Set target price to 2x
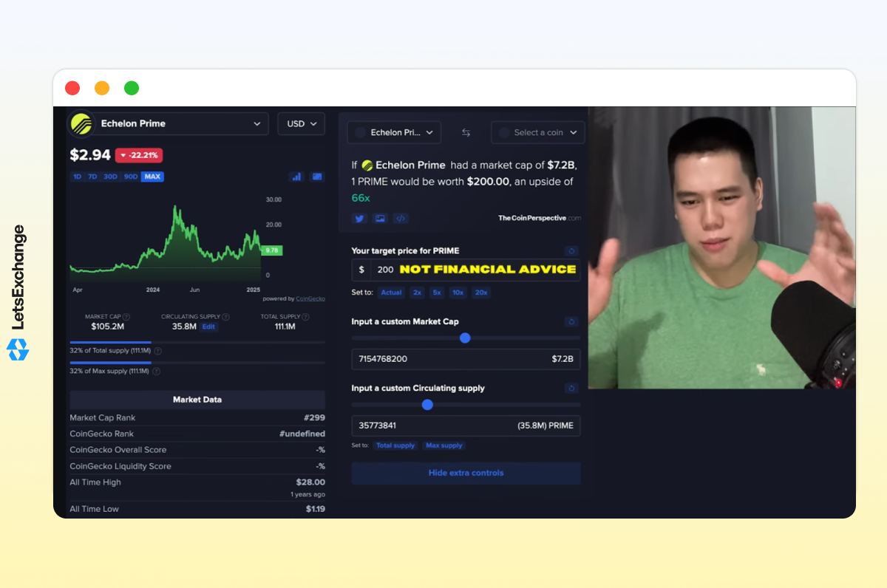This screenshot has height=588, width=887. (418, 293)
